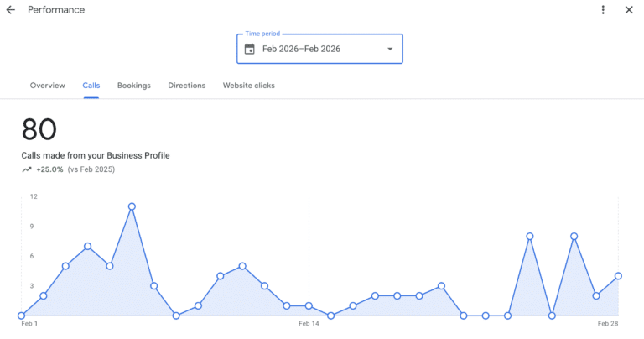
Task: Click the trending-up arrow icon beside +25.0%
Action: 27,169
